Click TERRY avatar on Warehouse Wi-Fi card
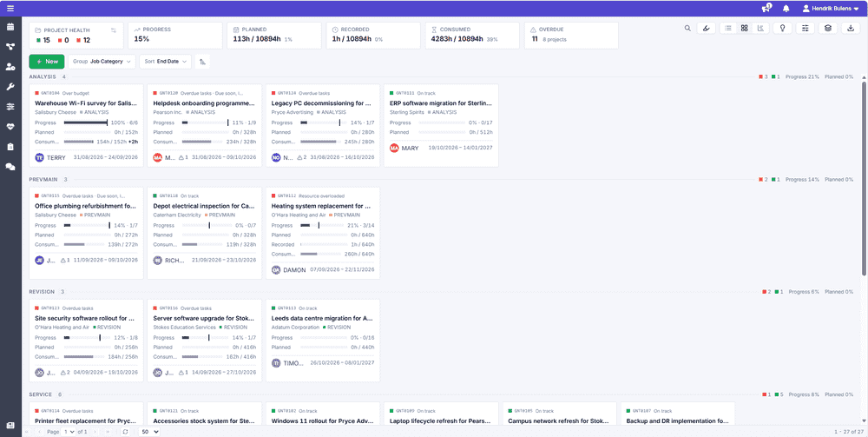The height and width of the screenshot is (437, 868). [x=39, y=157]
